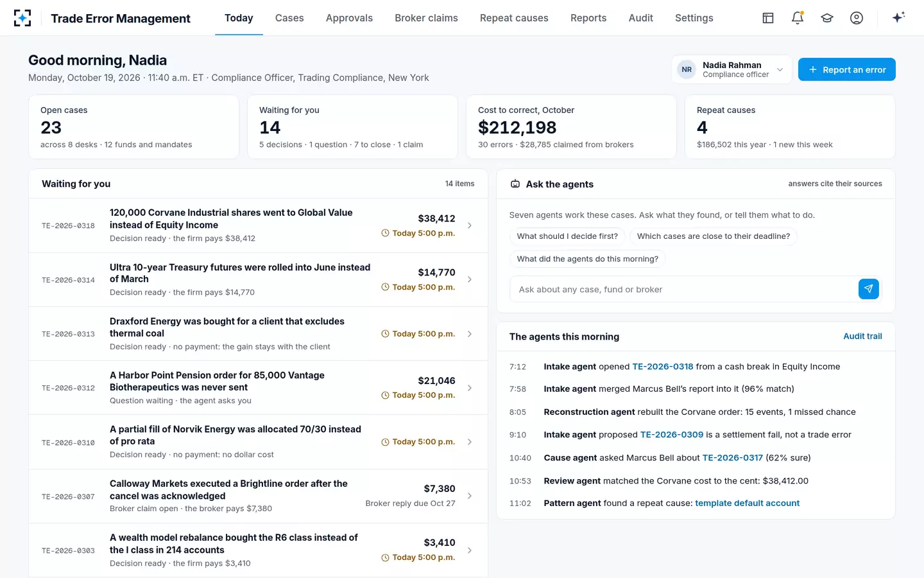Image resolution: width=924 pixels, height=578 pixels.
Task: Open the Corvane Industrial shares case title
Action: [231, 219]
